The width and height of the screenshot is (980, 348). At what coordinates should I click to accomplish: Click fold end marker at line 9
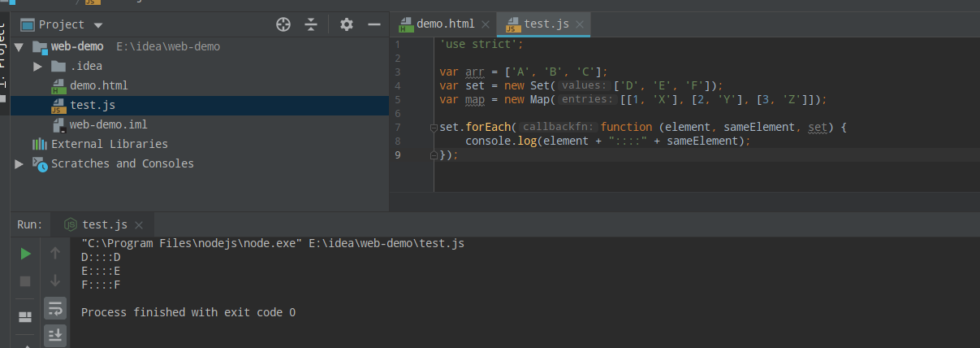434,154
